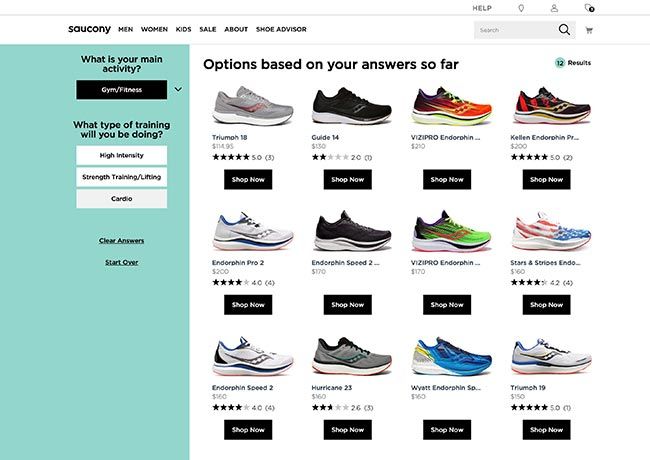The image size is (650, 460).
Task: Click Shop Now under the $170 Endorphin Speed 2
Action: point(347,305)
